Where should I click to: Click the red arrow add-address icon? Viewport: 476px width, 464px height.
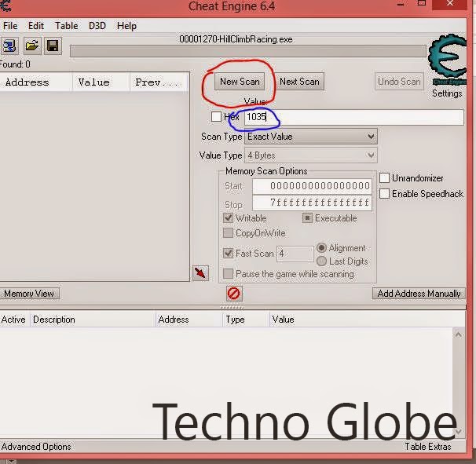(200, 272)
